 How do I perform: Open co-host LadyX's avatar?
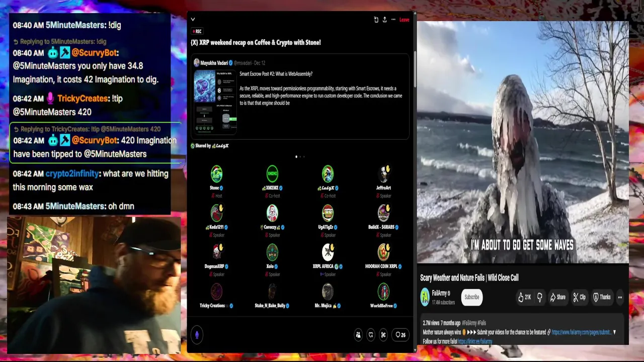[328, 174]
